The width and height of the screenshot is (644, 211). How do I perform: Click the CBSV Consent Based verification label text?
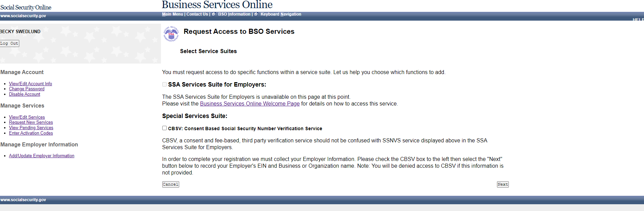pyautogui.click(x=245, y=128)
